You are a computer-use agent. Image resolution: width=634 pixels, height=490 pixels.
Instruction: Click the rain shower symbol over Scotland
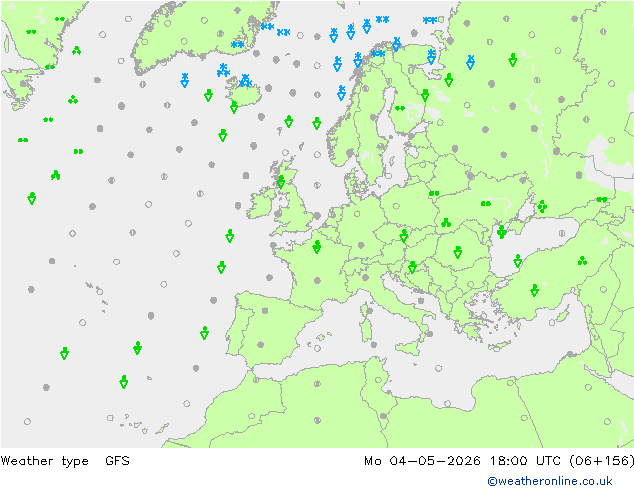[281, 182]
